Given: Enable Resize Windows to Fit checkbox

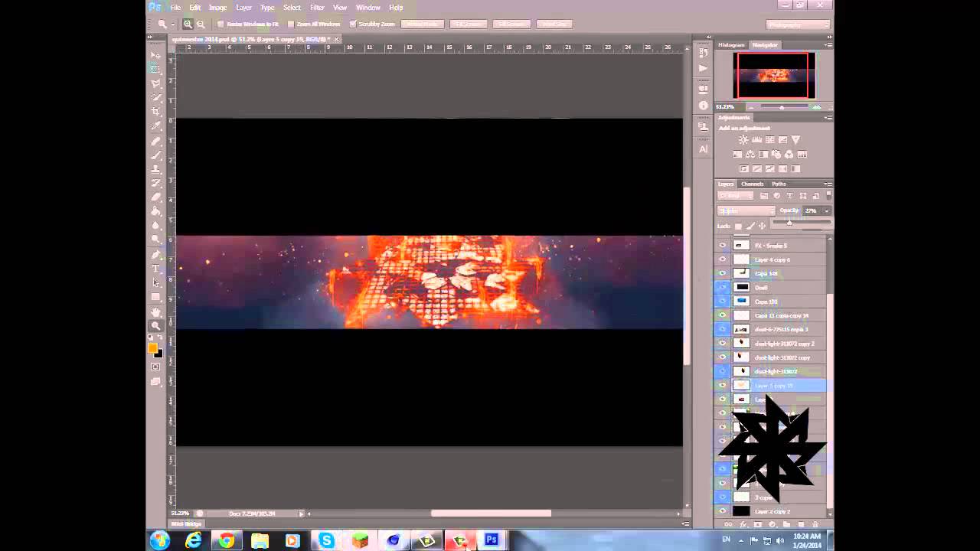Looking at the screenshot, I should 220,24.
